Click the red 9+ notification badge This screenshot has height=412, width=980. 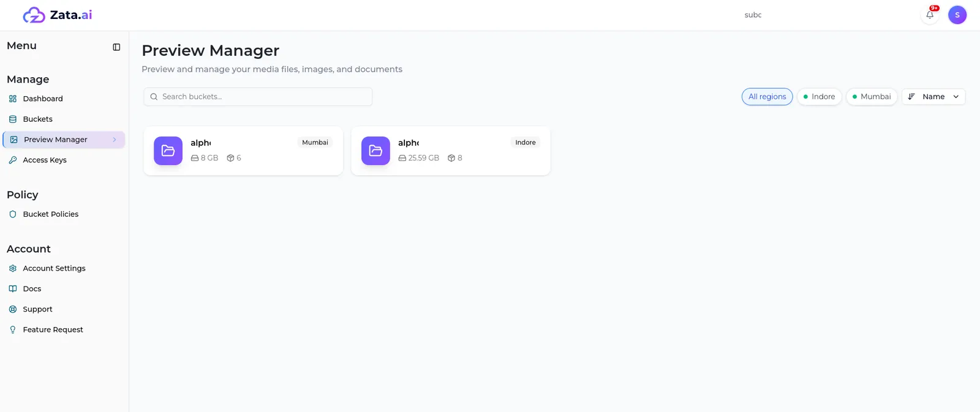[x=934, y=8]
